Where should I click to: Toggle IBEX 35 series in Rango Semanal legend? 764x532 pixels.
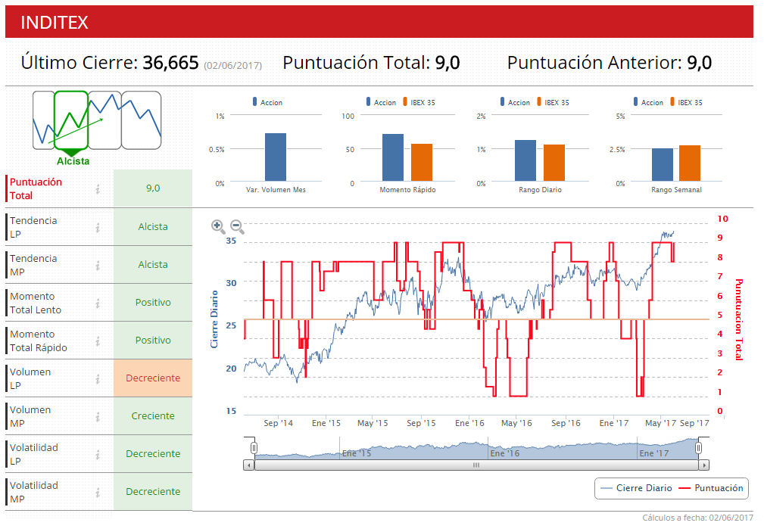(x=687, y=102)
